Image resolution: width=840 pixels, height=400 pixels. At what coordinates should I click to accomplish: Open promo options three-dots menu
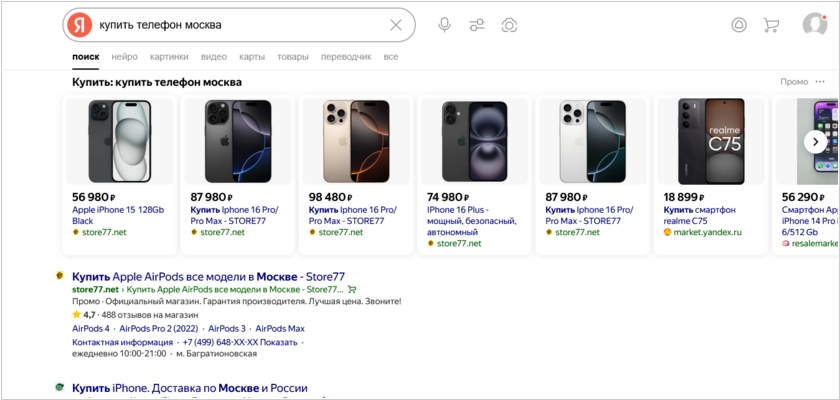[820, 82]
